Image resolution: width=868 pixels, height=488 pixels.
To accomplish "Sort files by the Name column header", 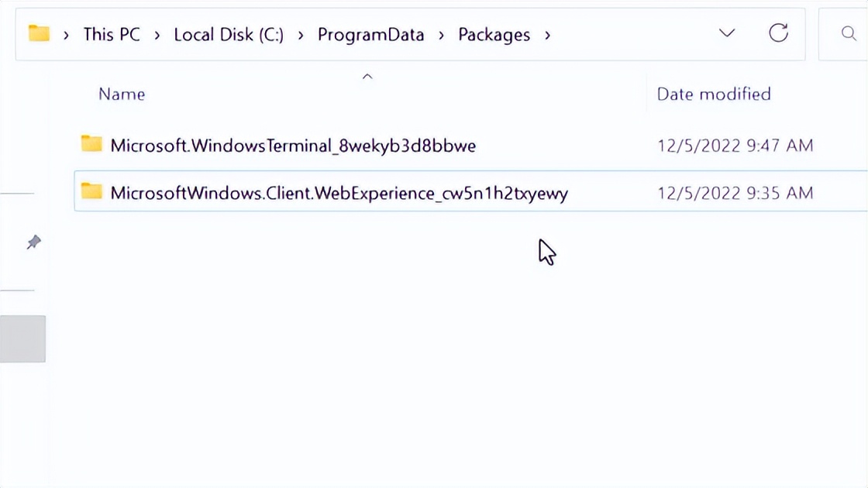I will coord(122,93).
